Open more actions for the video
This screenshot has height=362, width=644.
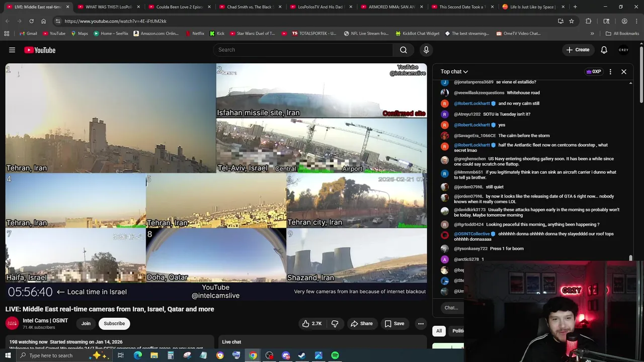pyautogui.click(x=421, y=324)
